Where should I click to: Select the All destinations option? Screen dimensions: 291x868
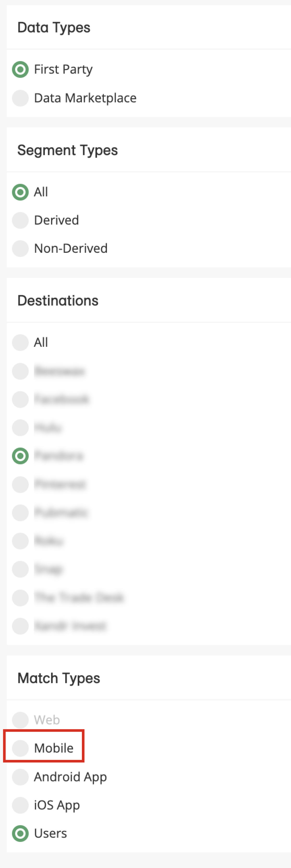tap(20, 343)
